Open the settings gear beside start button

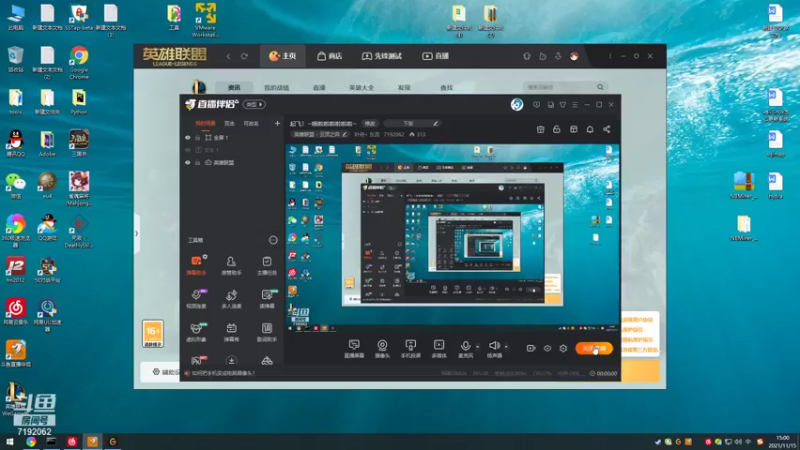[563, 348]
